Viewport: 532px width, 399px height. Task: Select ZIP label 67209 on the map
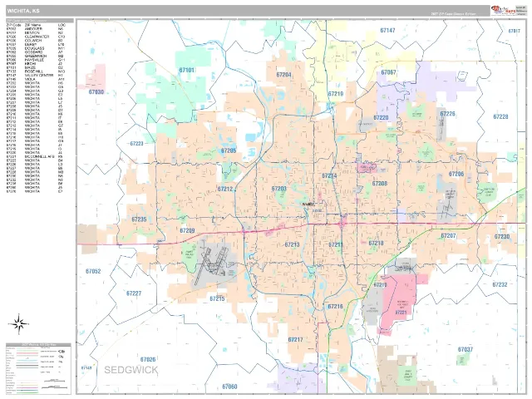pyautogui.click(x=187, y=231)
